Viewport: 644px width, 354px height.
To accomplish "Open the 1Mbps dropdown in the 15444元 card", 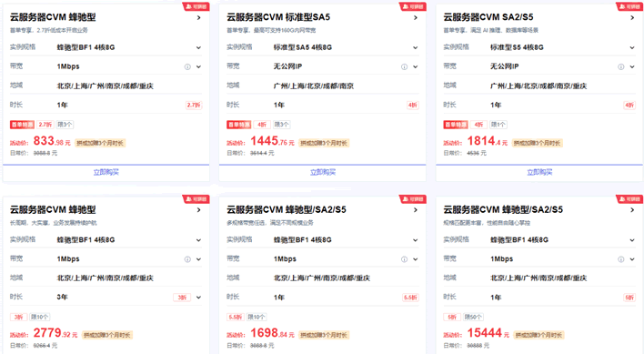I will [632, 259].
